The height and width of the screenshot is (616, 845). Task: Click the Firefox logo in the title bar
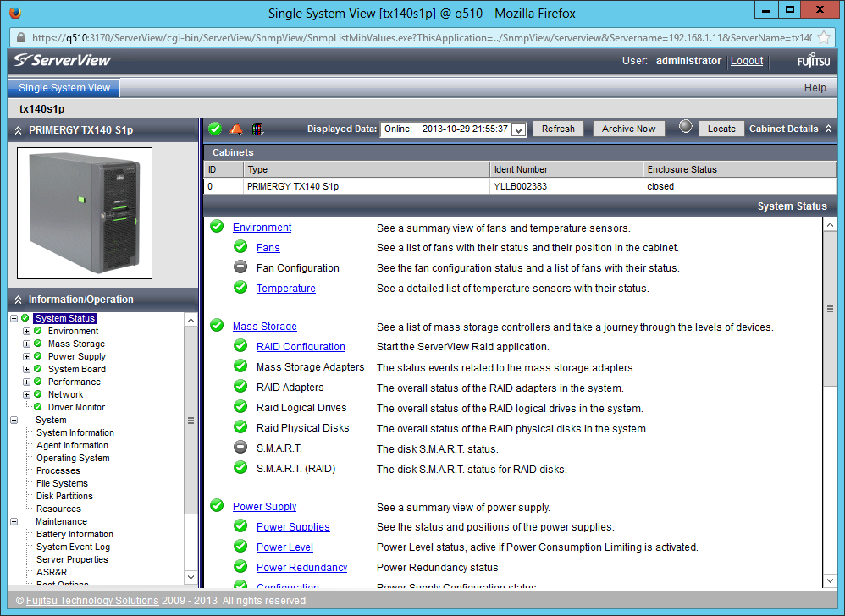click(15, 13)
